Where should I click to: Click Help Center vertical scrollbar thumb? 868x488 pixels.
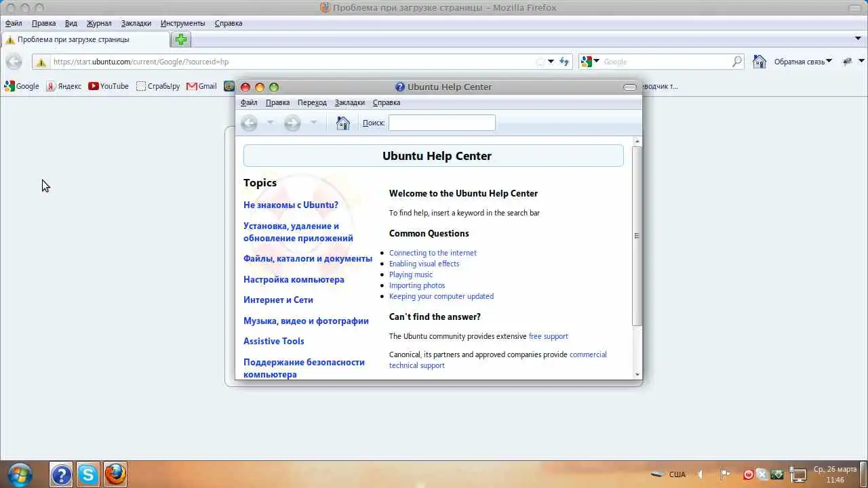636,235
